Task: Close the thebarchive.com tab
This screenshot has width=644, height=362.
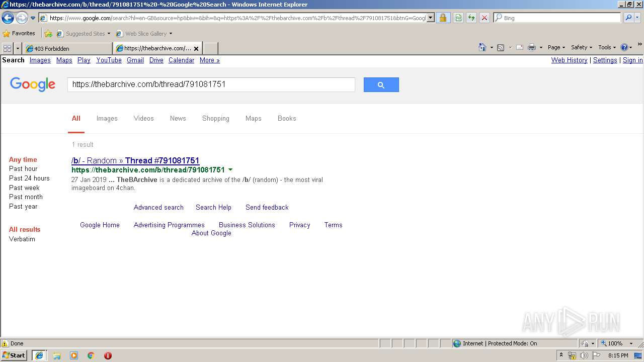Action: 196,49
